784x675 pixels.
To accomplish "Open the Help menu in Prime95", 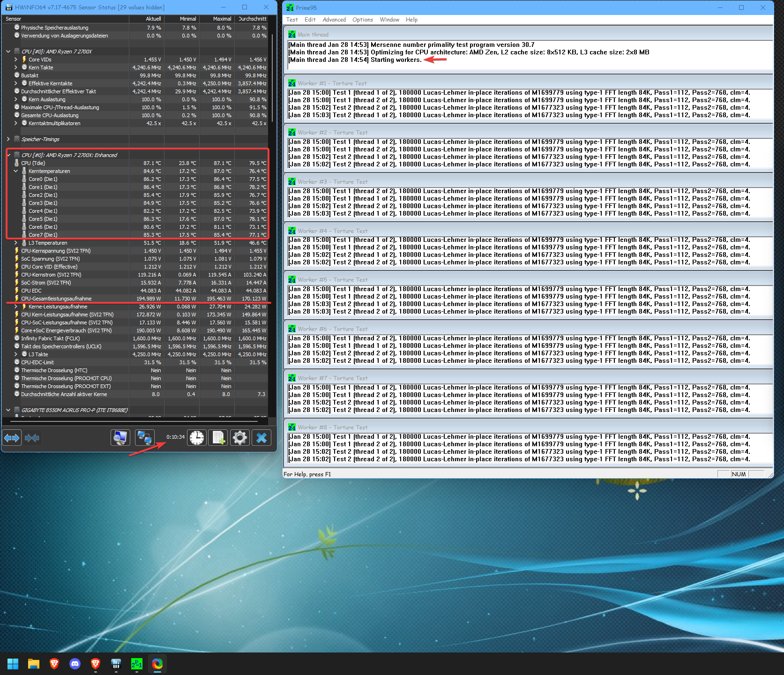I will (411, 20).
